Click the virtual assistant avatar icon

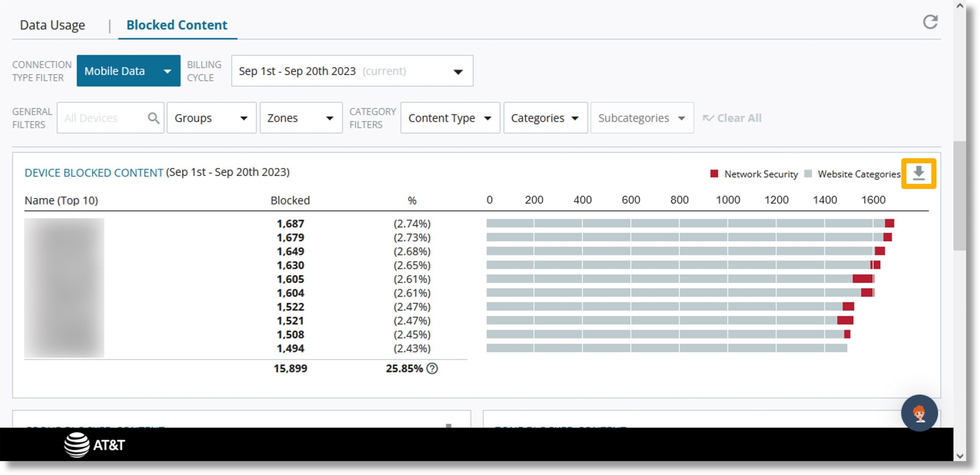coord(920,413)
